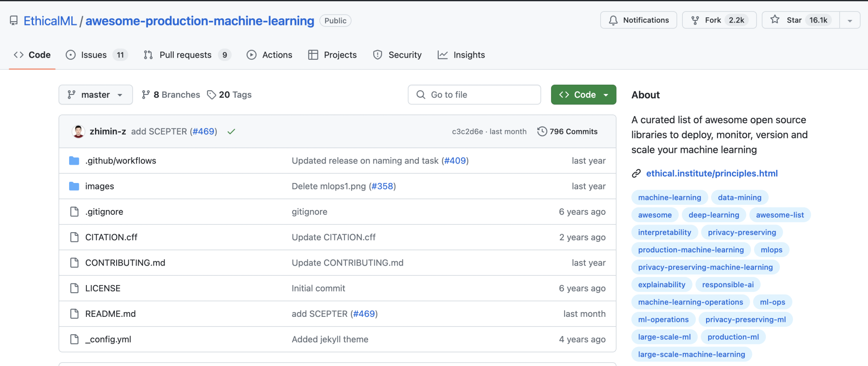Click the Star 16.1k button

click(x=801, y=20)
